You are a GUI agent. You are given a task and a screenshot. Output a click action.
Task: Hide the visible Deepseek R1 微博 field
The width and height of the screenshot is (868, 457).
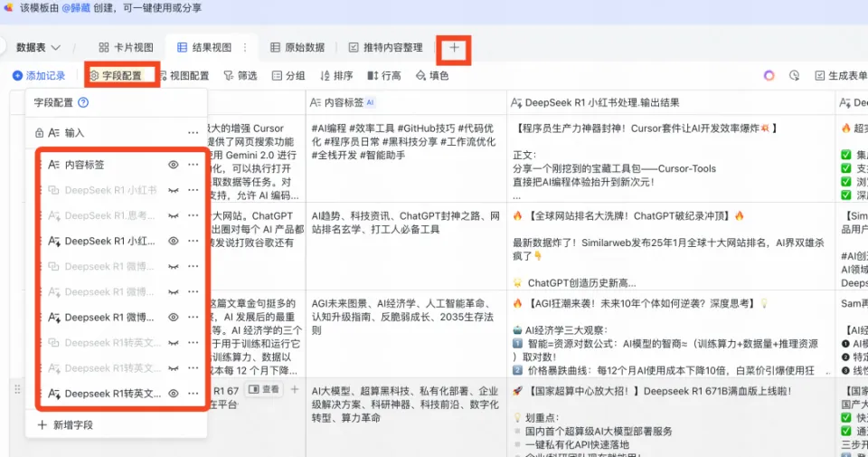click(174, 318)
